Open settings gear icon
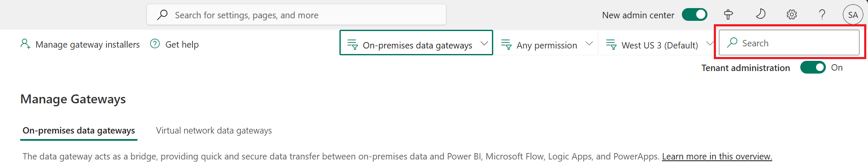The height and width of the screenshot is (165, 868). point(791,15)
